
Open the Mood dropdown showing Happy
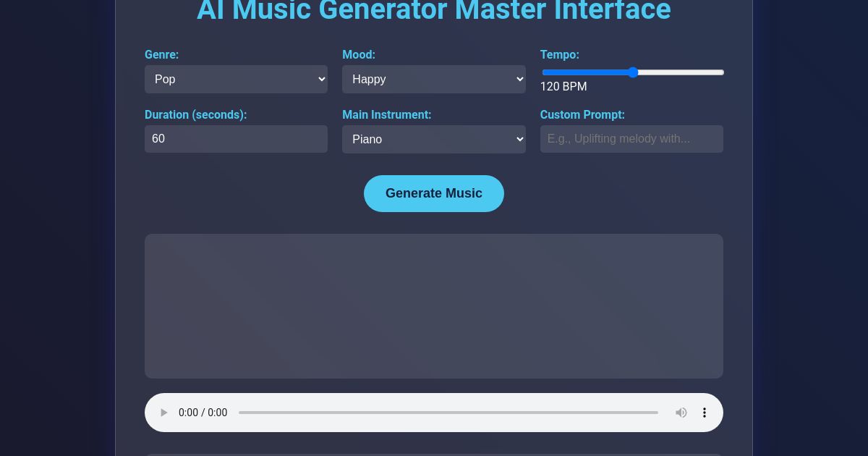[434, 79]
